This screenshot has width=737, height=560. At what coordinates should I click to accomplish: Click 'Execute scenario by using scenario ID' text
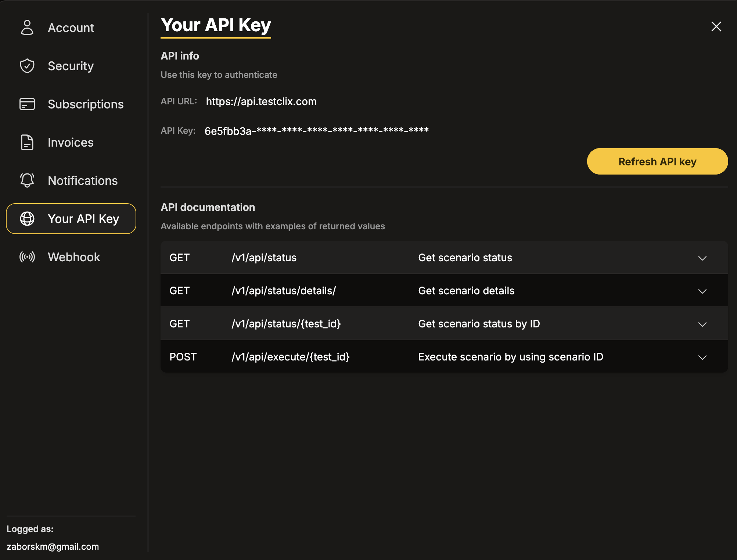click(511, 357)
